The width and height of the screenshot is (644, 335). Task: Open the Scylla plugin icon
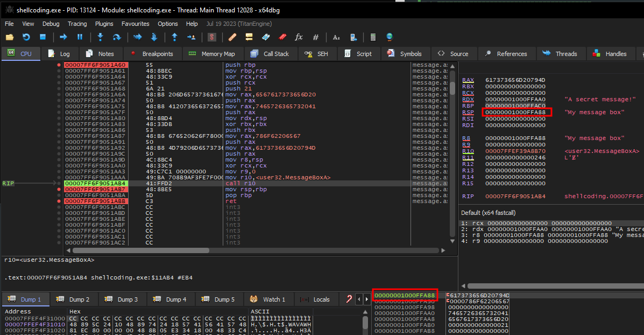click(x=212, y=37)
